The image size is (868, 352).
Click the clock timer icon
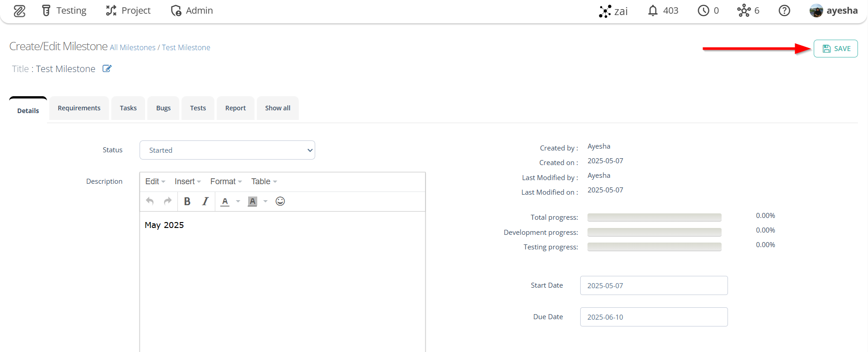[703, 10]
